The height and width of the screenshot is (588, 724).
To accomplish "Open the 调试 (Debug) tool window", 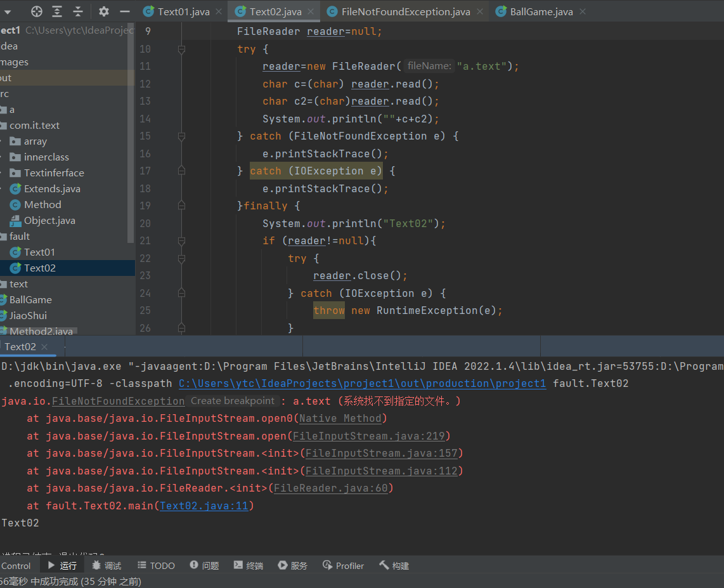I will (x=107, y=566).
